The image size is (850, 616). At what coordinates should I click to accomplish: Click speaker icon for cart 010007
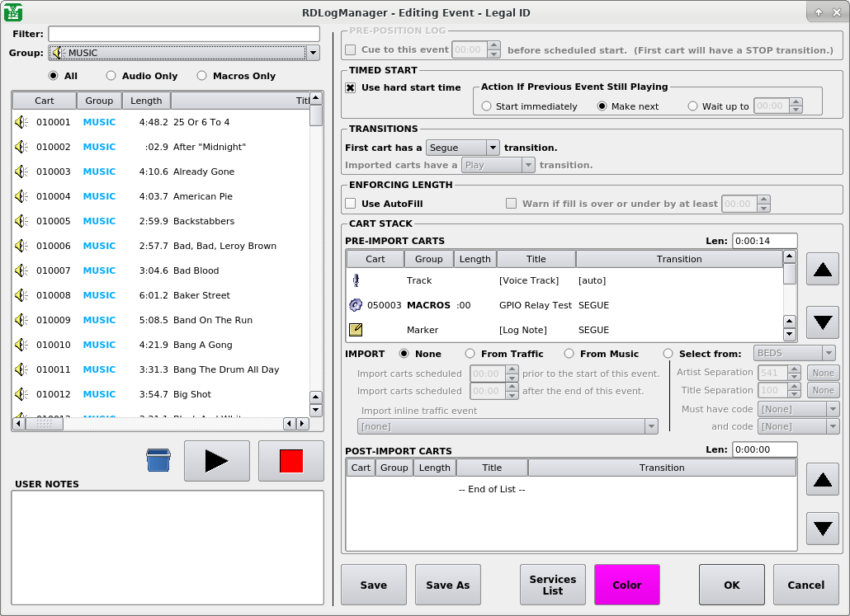point(21,270)
